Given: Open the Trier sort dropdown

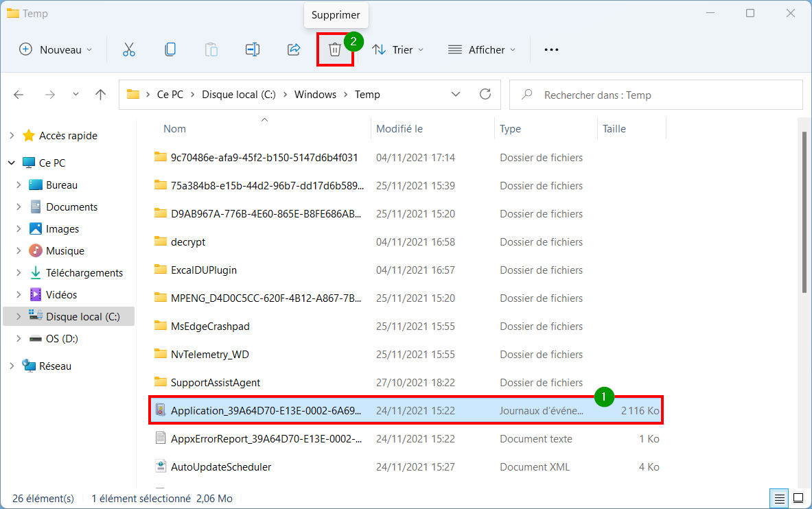Looking at the screenshot, I should tap(397, 49).
